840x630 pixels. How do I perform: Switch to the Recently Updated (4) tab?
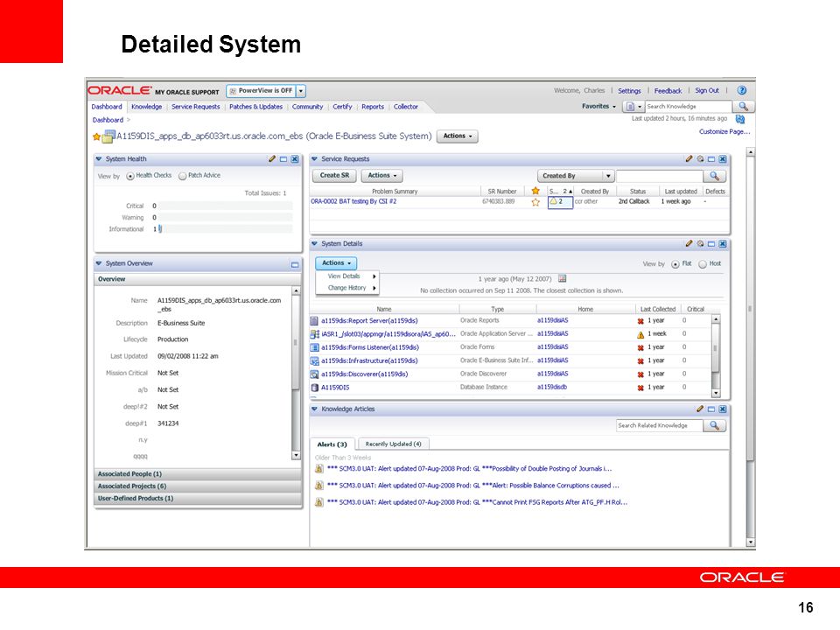(393, 444)
